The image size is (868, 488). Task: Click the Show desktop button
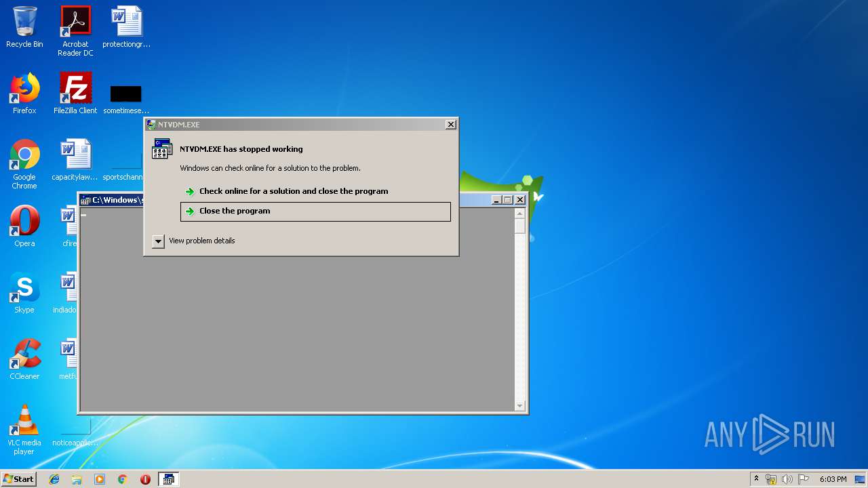tap(860, 479)
